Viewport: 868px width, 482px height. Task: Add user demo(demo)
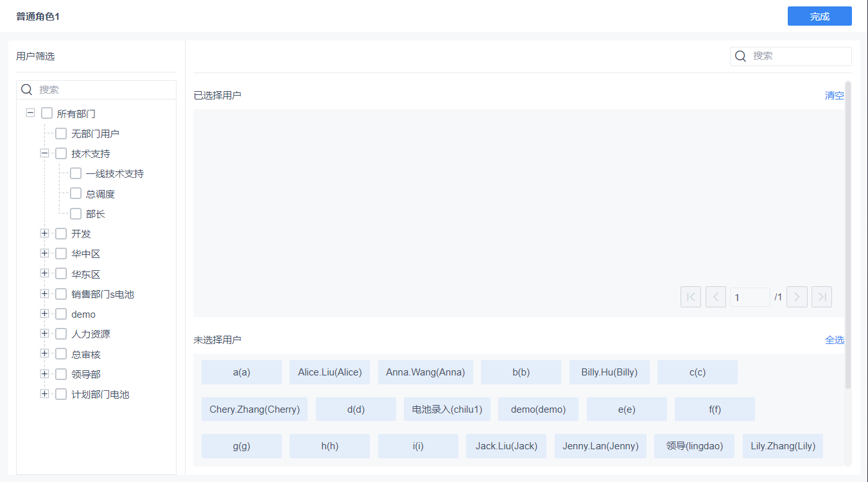coord(538,409)
